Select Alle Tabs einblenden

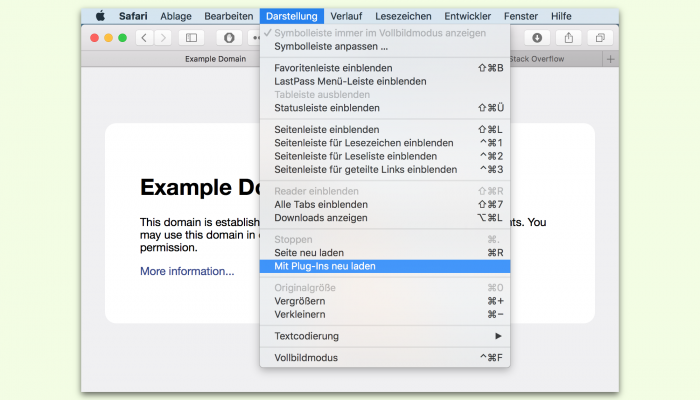(x=385, y=204)
